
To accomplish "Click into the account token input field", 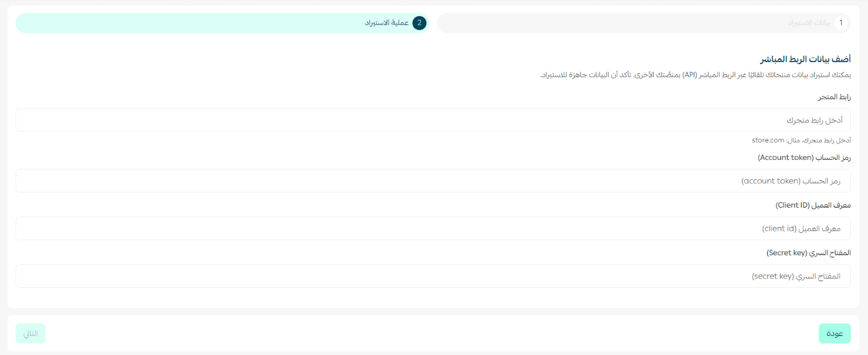I will click(433, 180).
